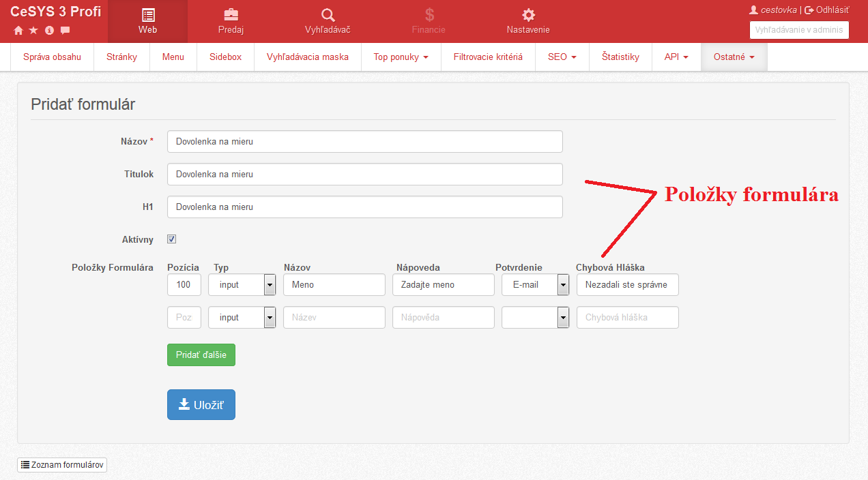
Task: Click the empty Nápověda placeholder field
Action: pyautogui.click(x=444, y=318)
